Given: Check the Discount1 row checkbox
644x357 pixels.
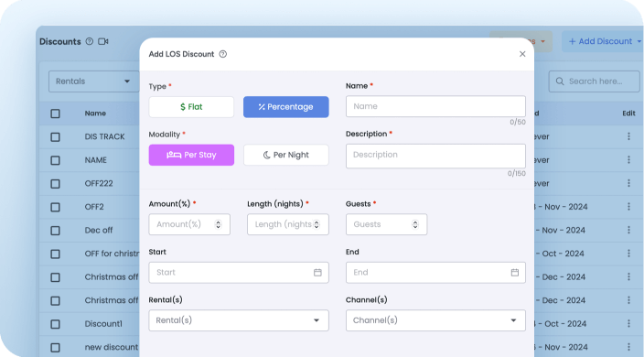Looking at the screenshot, I should (55, 324).
